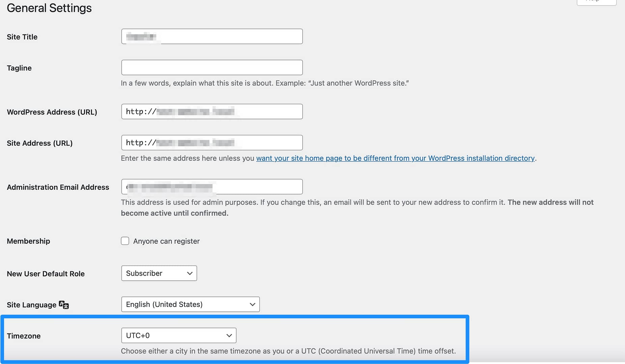Click the Site Language translation icon

[64, 305]
